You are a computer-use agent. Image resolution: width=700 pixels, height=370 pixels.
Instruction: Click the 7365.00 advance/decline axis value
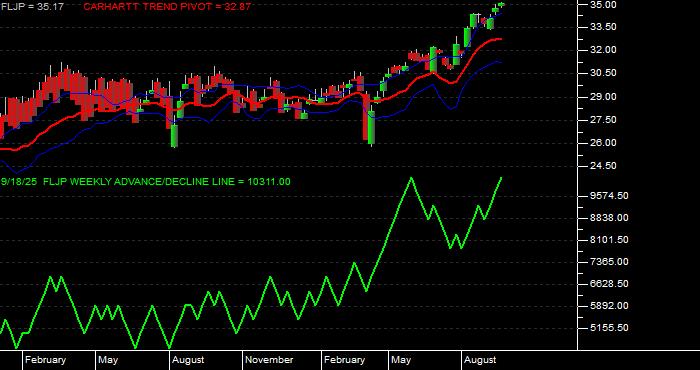(609, 262)
